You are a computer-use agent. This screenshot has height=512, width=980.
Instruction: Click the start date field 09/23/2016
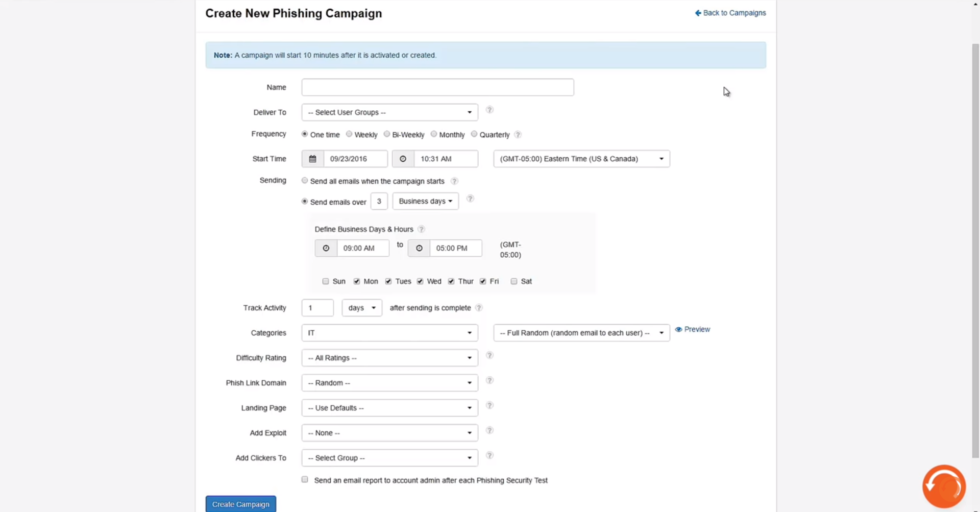coord(355,159)
